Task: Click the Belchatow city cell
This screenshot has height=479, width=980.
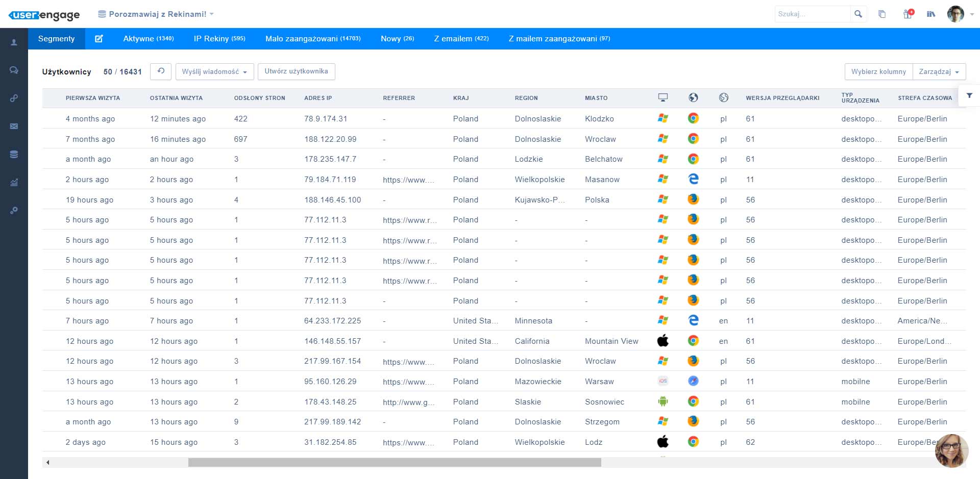Action: (x=604, y=159)
